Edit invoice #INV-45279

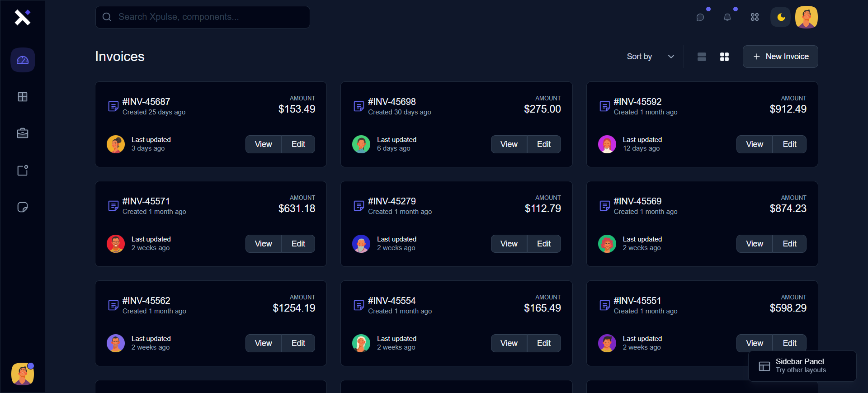(x=544, y=244)
